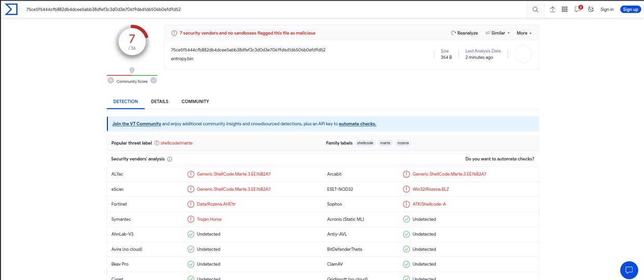This screenshot has width=644, height=280.
Task: Switch to the DETAILS tab
Action: [159, 101]
